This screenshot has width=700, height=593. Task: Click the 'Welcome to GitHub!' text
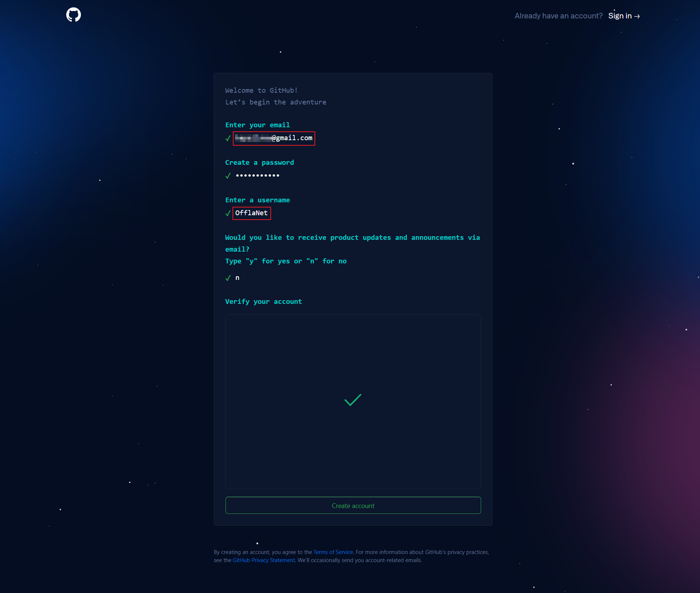pyautogui.click(x=262, y=90)
